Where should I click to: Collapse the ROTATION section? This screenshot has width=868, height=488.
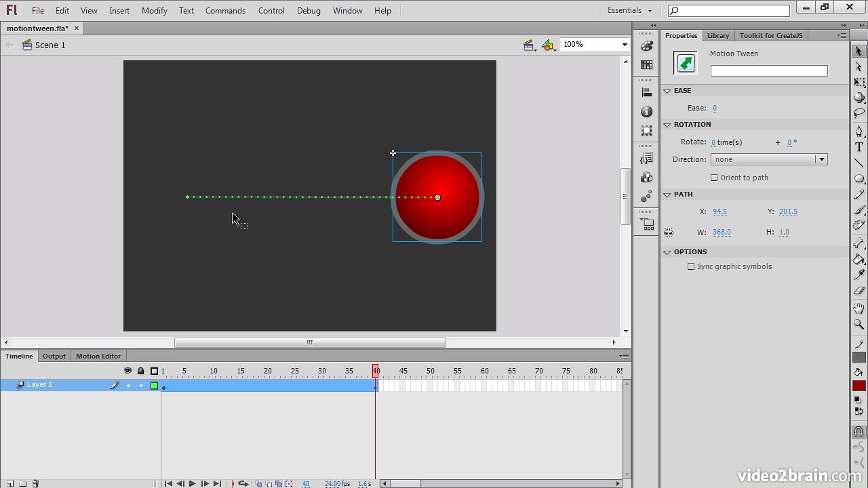coord(667,124)
